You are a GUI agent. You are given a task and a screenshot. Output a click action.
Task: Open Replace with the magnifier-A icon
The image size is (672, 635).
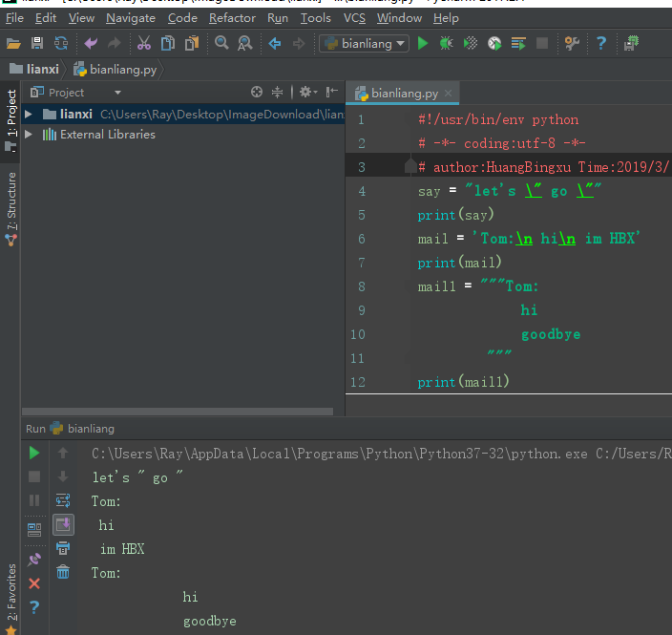(x=244, y=43)
